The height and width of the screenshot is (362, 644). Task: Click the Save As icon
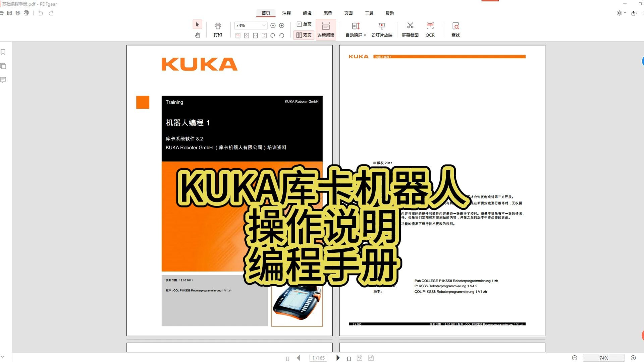tap(18, 13)
